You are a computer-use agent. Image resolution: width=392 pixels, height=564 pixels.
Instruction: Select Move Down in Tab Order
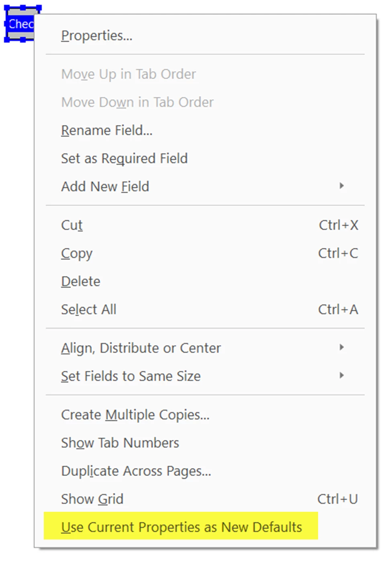(205, 102)
